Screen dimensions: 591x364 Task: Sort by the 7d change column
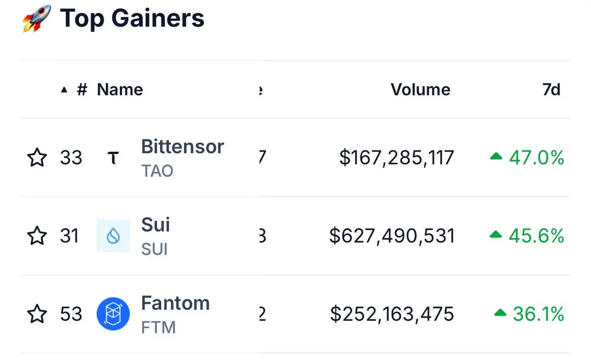pyautogui.click(x=552, y=90)
